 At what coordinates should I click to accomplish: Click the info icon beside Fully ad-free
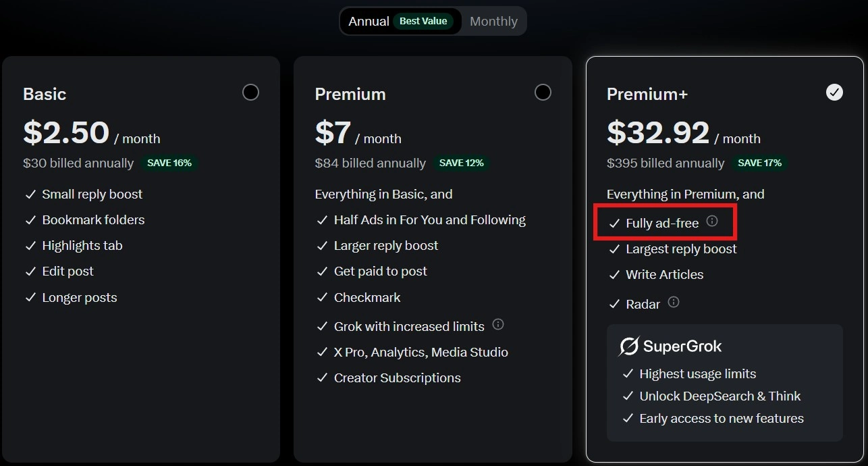point(713,221)
